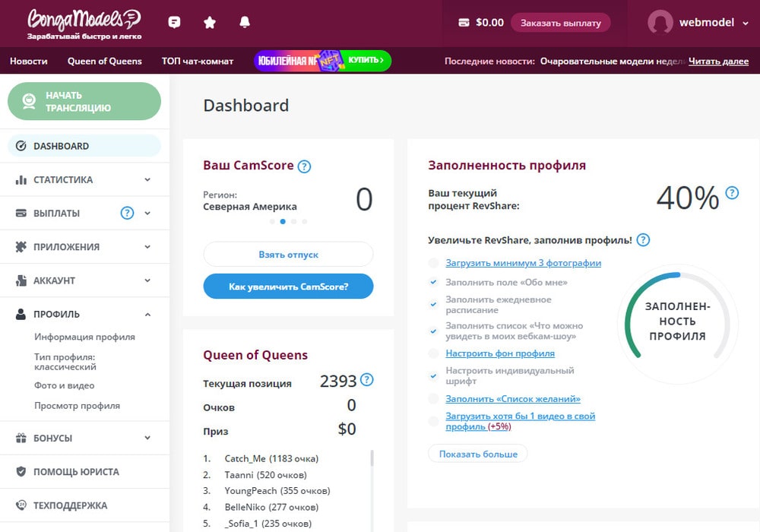This screenshot has width=760, height=532.
Task: Go to ТОП чат-комнат menu item
Action: pos(198,61)
